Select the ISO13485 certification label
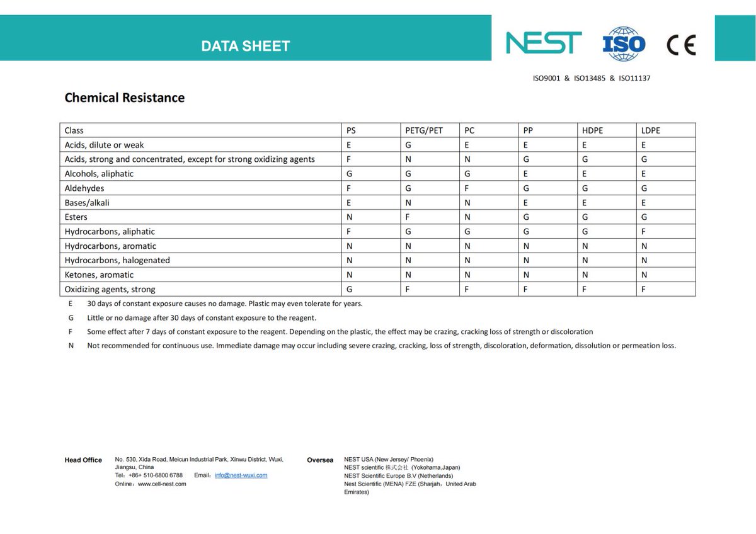Image resolution: width=756 pixels, height=534 pixels. (x=590, y=78)
